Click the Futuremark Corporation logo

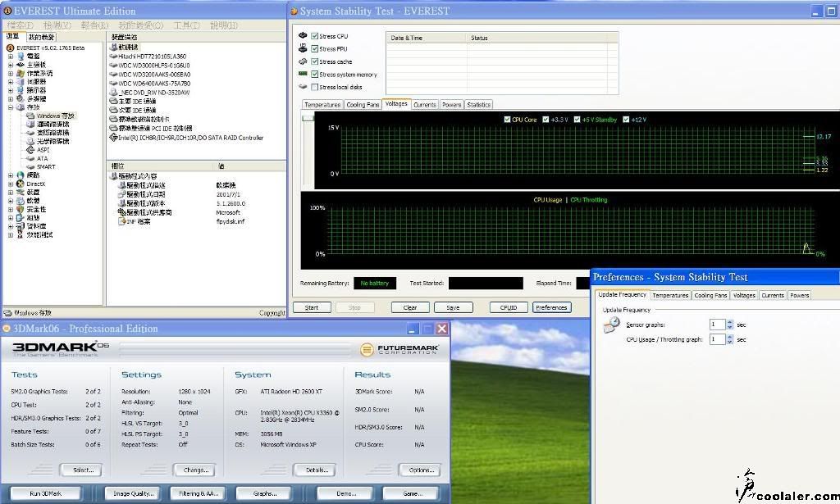coord(402,350)
